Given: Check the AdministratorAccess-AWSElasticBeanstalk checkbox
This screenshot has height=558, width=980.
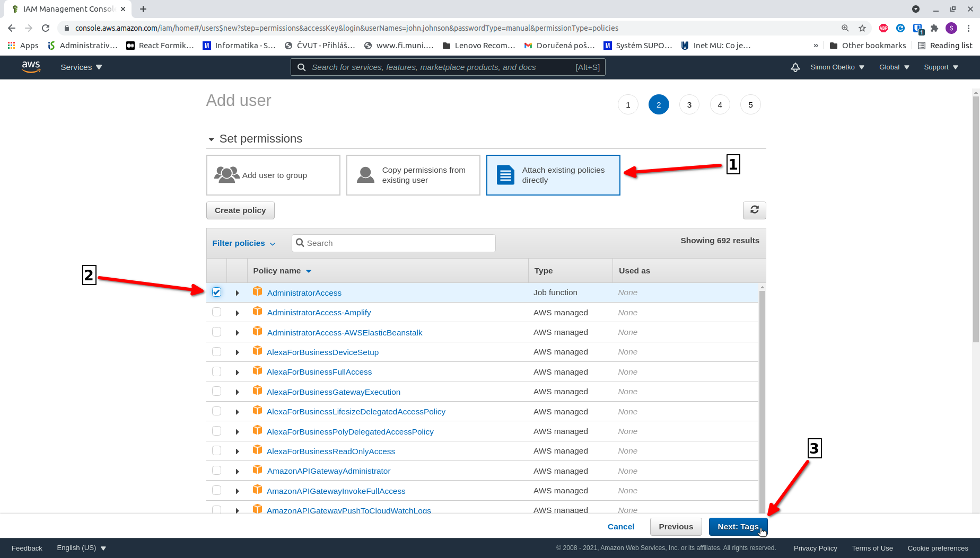Looking at the screenshot, I should (216, 332).
